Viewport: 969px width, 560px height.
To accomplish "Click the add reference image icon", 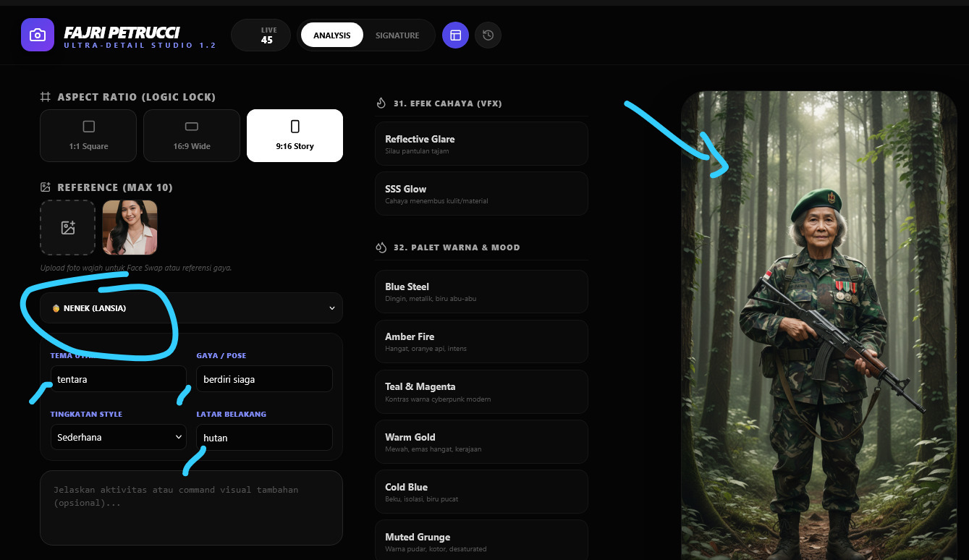I will click(x=67, y=227).
